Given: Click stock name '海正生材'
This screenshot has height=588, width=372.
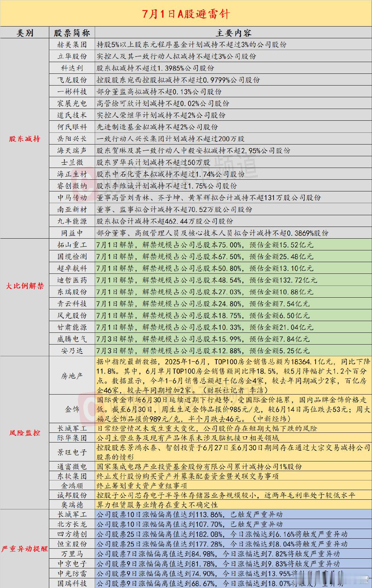Looking at the screenshot, I should tap(72, 174).
